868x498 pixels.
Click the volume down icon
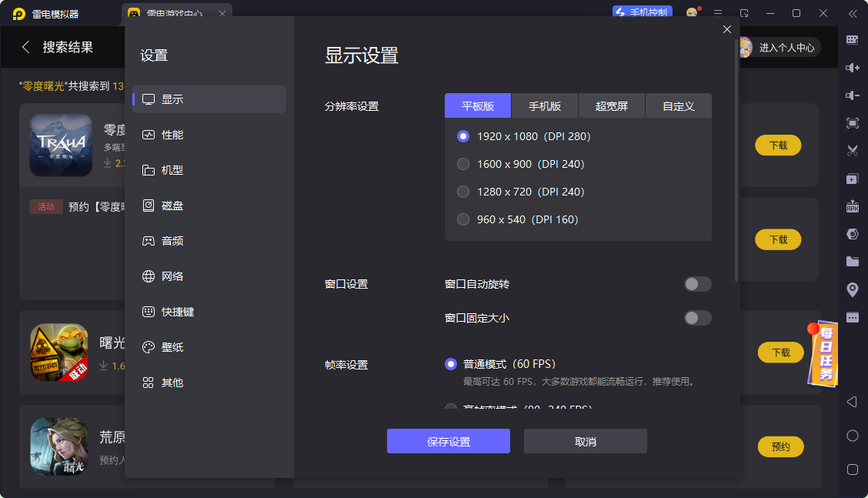(x=853, y=95)
